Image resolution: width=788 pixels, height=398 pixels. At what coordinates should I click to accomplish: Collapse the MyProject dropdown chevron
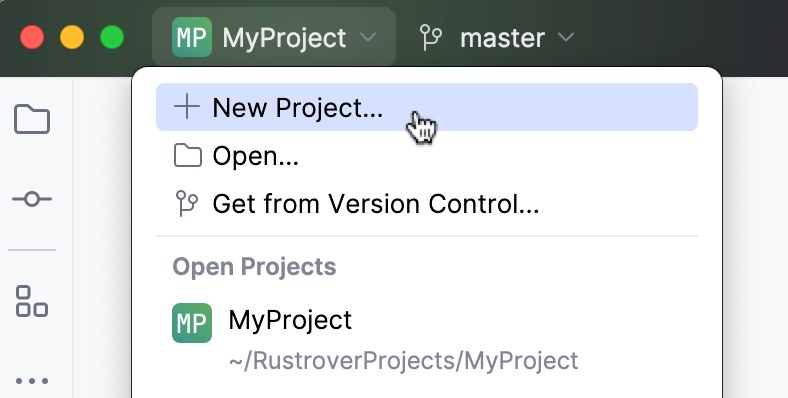click(368, 38)
